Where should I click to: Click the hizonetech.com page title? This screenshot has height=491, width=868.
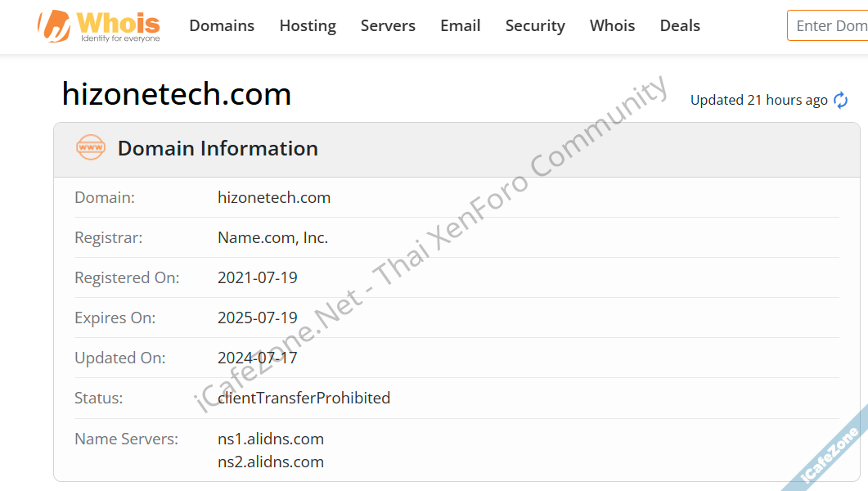point(177,95)
